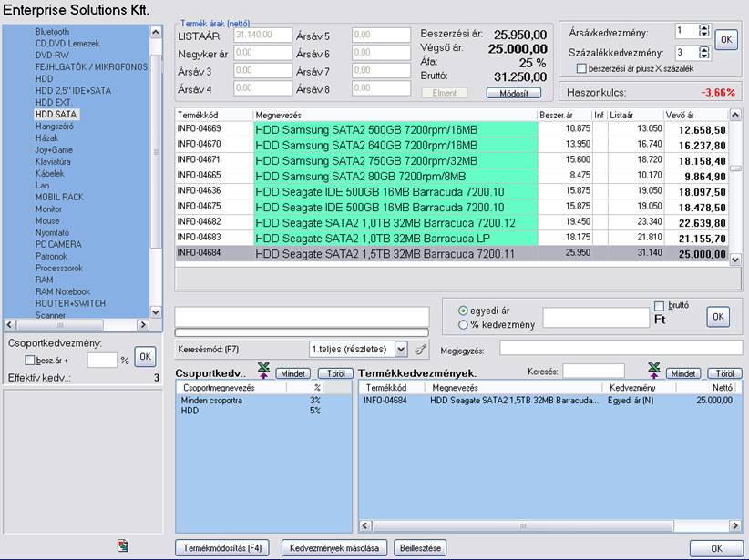Click the Keresés field in Termékkedvezmények
Screen dimensions: 749x560
pyautogui.click(x=593, y=371)
